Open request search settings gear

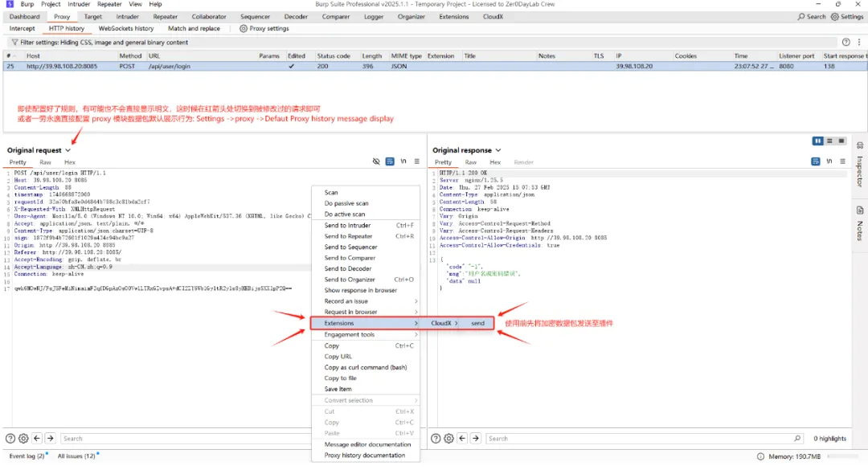[23, 439]
